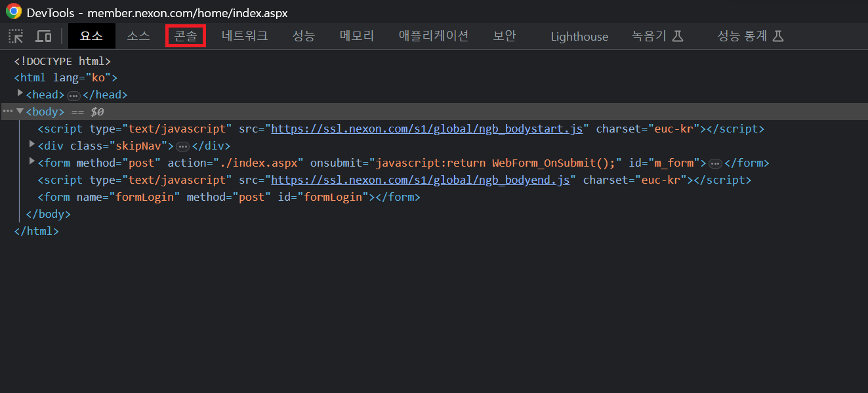Click the Chrome logo in the title bar
The height and width of the screenshot is (393, 868).
14,11
